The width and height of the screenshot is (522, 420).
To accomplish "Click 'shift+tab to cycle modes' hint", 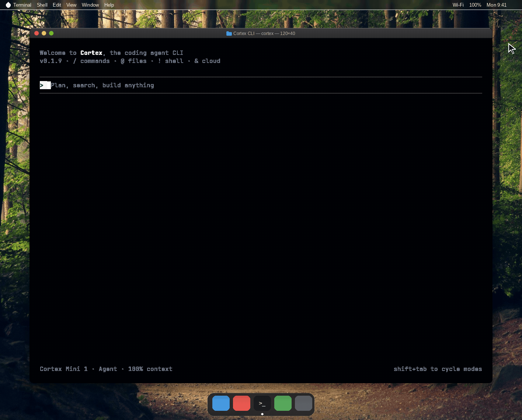I will point(438,369).
